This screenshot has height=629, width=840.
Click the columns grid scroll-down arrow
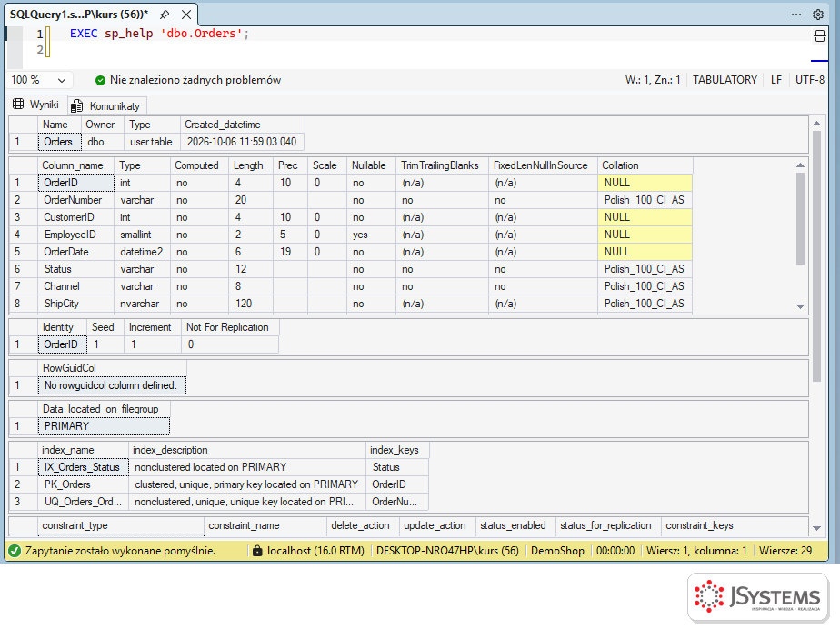pos(800,306)
